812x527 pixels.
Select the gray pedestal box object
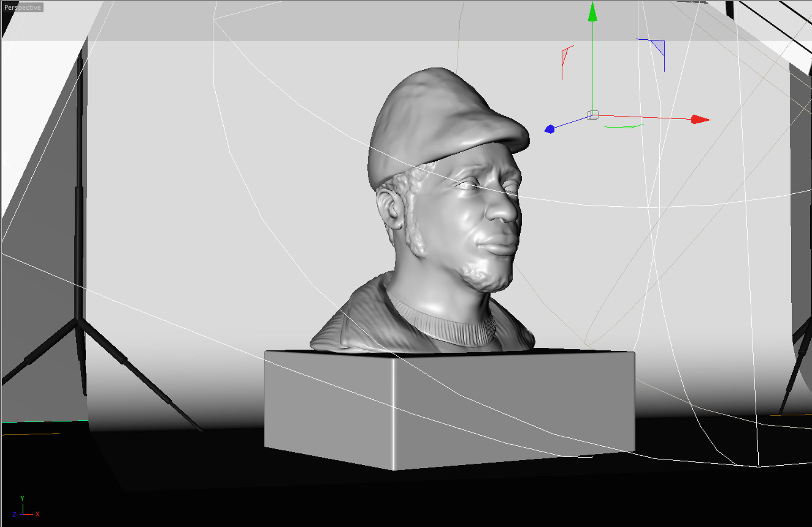449,409
